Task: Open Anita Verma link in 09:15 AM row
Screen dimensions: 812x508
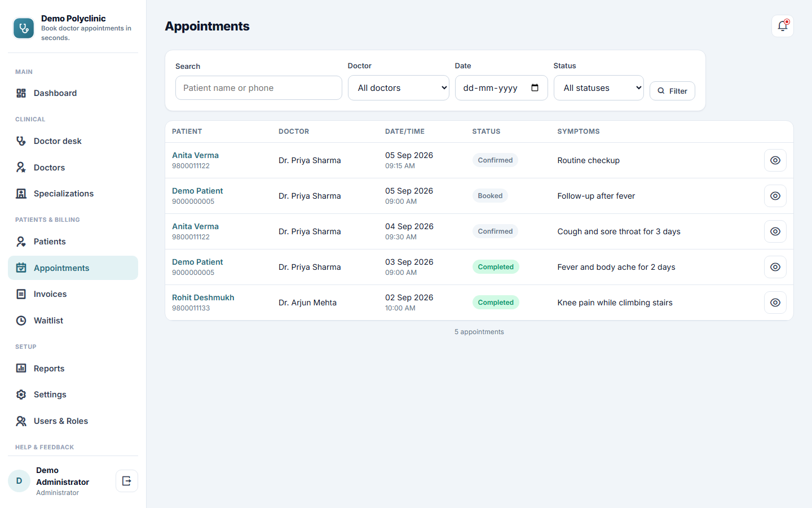Action: click(195, 155)
